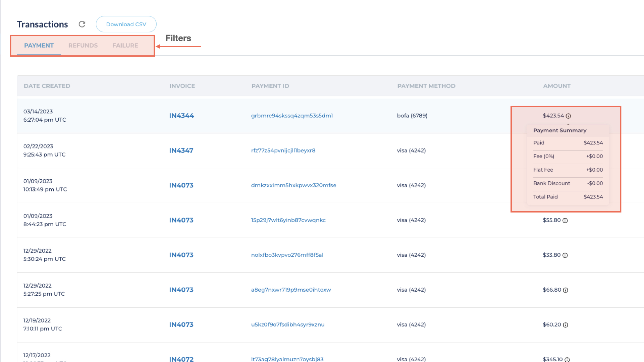Click the info icon next to $55.80
This screenshot has width=644, height=362.
click(x=566, y=221)
